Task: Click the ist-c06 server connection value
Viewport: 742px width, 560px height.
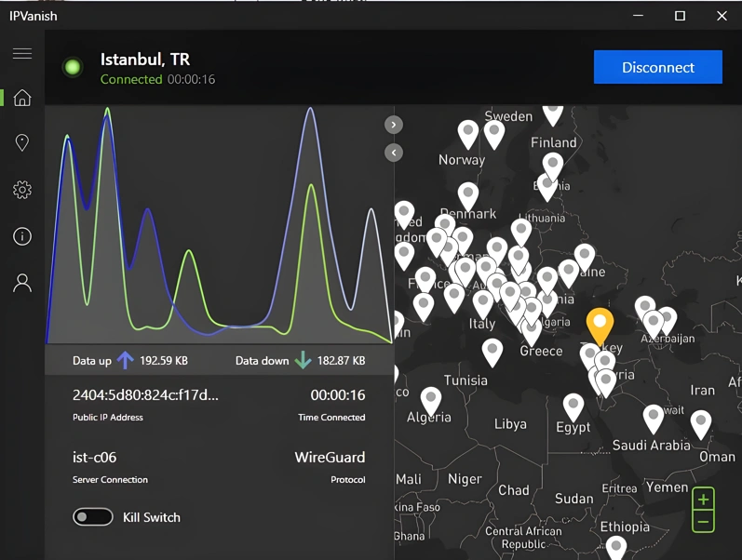Action: point(94,458)
